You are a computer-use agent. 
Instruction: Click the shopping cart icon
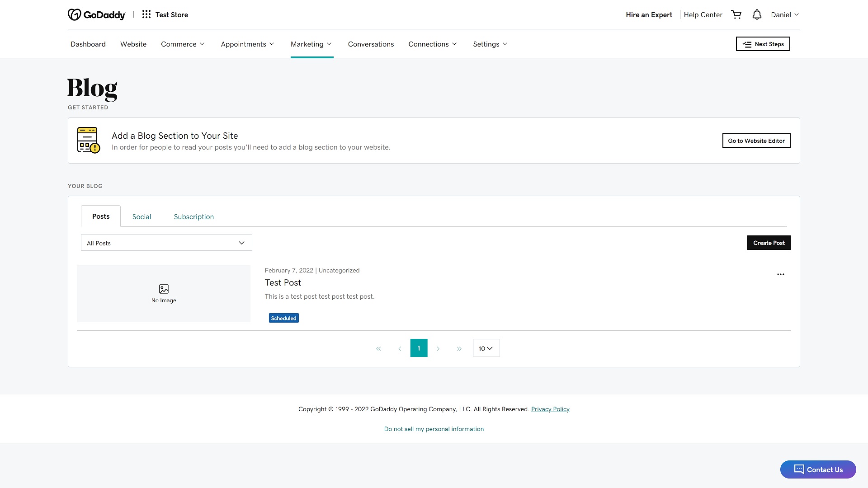point(736,14)
